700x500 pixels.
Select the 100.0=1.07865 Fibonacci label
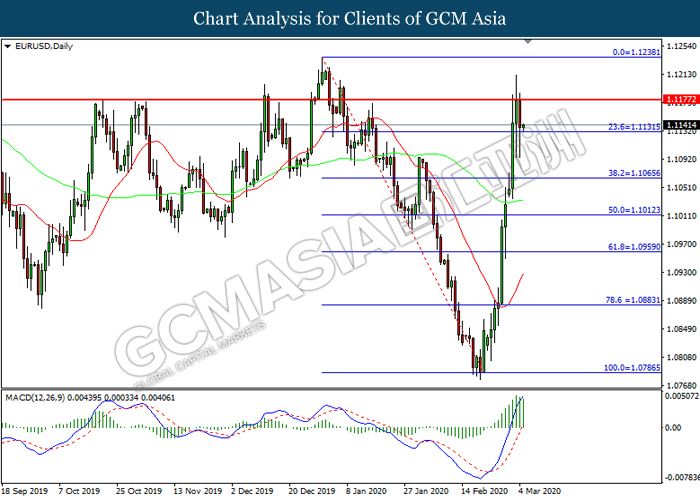(x=632, y=368)
